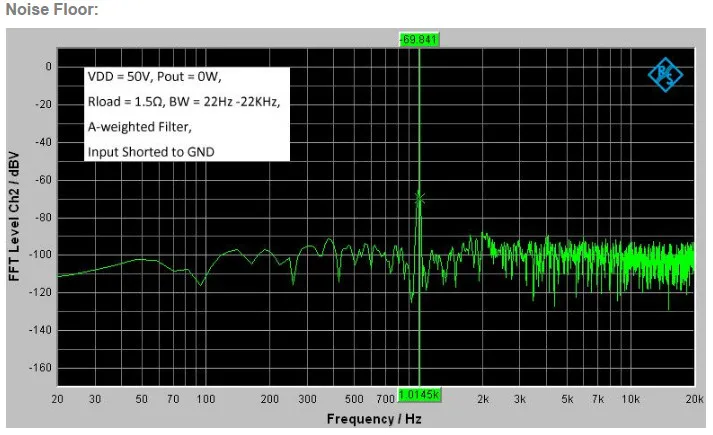
Task: Click the 0 value on level axis
Action: [49, 67]
